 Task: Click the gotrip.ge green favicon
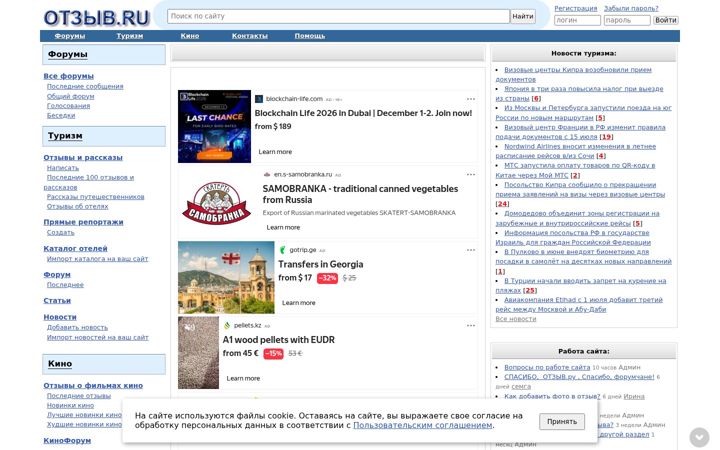pyautogui.click(x=282, y=250)
